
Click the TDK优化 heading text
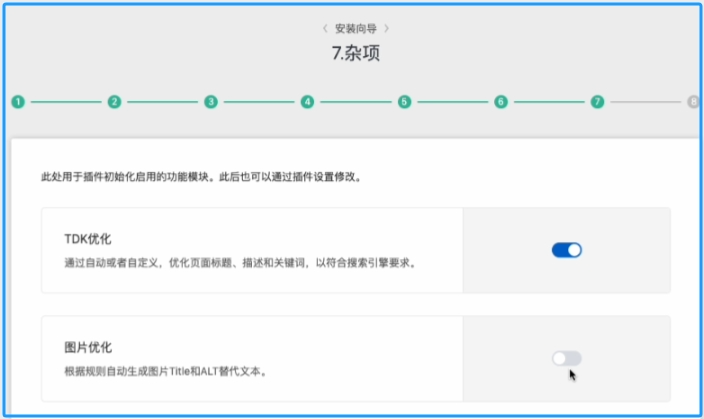[x=88, y=239]
